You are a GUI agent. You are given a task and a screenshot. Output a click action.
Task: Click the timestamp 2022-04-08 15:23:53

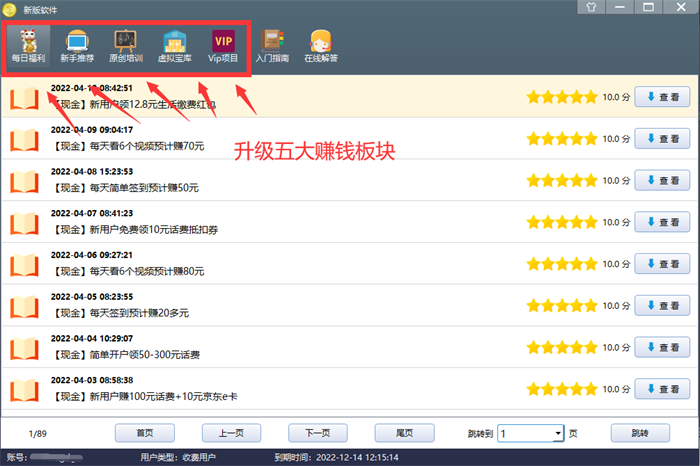click(92, 171)
